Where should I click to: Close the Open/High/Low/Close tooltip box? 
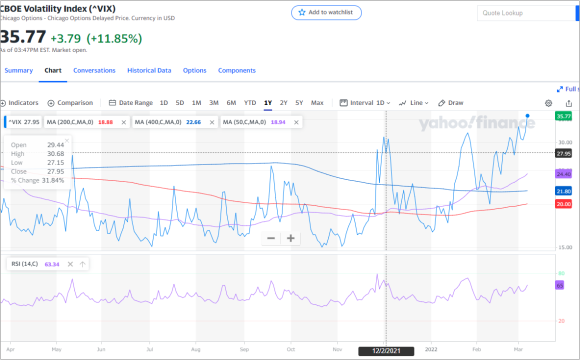click(x=67, y=140)
